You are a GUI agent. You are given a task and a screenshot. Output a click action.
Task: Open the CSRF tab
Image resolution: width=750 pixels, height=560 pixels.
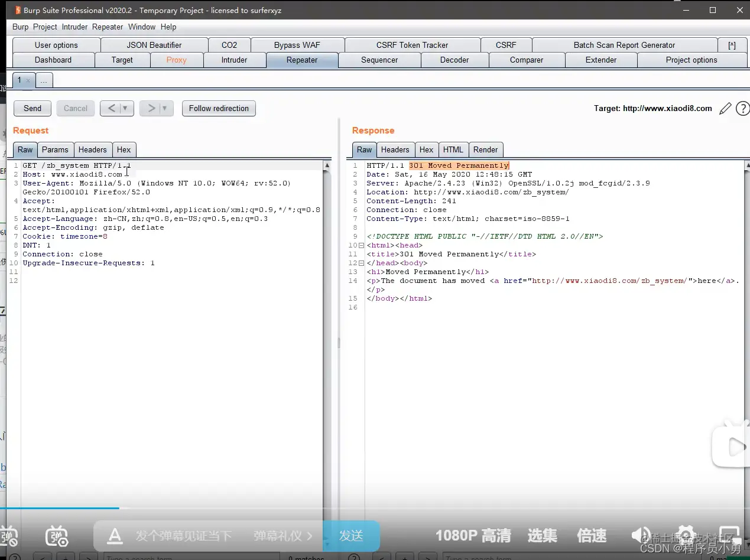tap(506, 45)
